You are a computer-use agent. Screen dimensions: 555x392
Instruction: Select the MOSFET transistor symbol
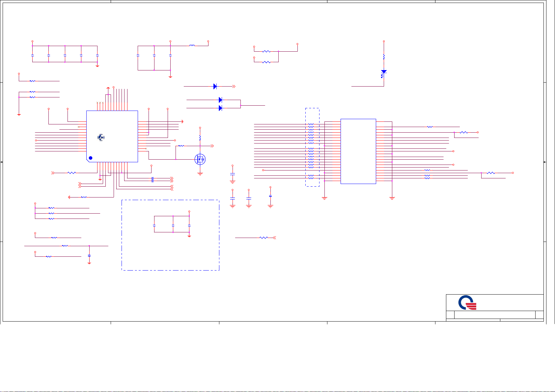point(200,159)
